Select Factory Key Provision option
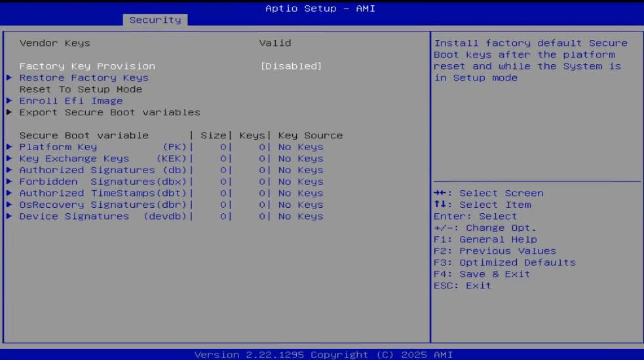644x360 pixels. pyautogui.click(x=87, y=66)
